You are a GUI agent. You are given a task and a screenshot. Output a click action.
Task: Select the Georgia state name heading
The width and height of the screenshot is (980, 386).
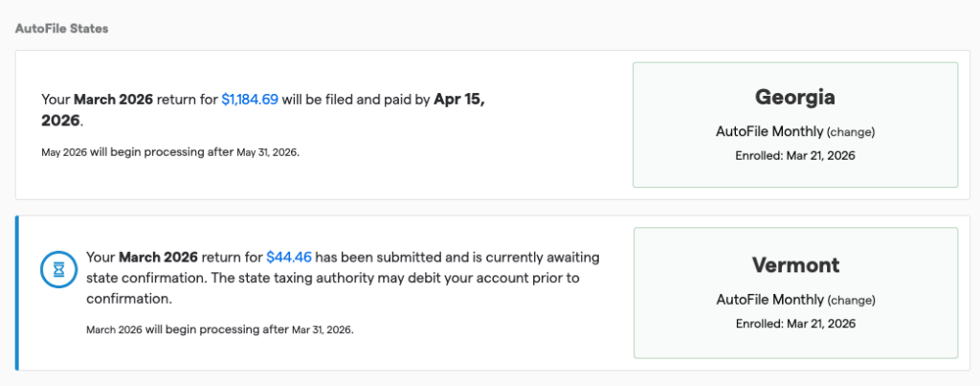click(795, 98)
